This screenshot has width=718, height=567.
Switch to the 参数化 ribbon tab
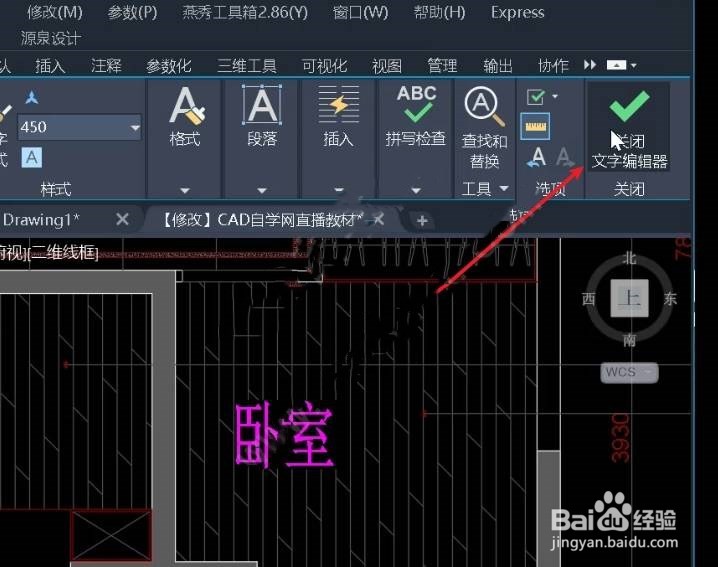click(169, 66)
